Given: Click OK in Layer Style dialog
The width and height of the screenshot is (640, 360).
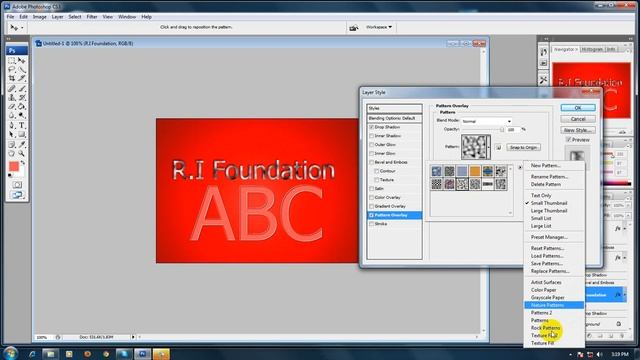Looking at the screenshot, I should pyautogui.click(x=578, y=108).
